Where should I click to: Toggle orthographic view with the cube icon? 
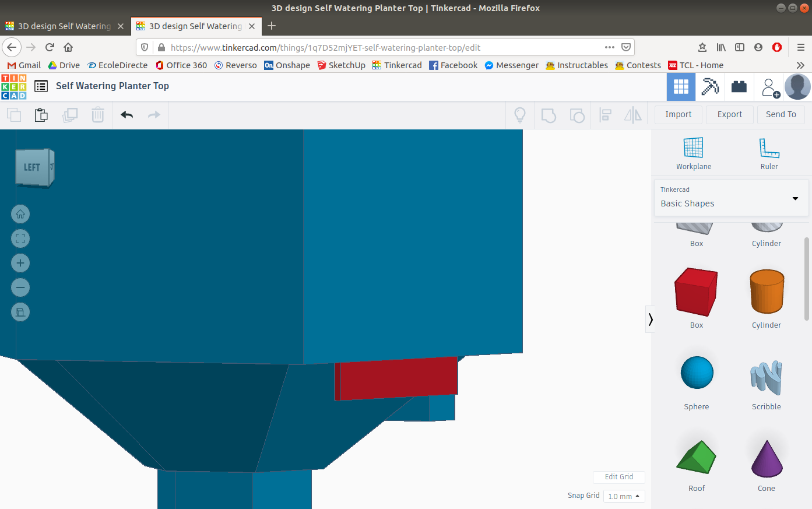click(x=20, y=312)
